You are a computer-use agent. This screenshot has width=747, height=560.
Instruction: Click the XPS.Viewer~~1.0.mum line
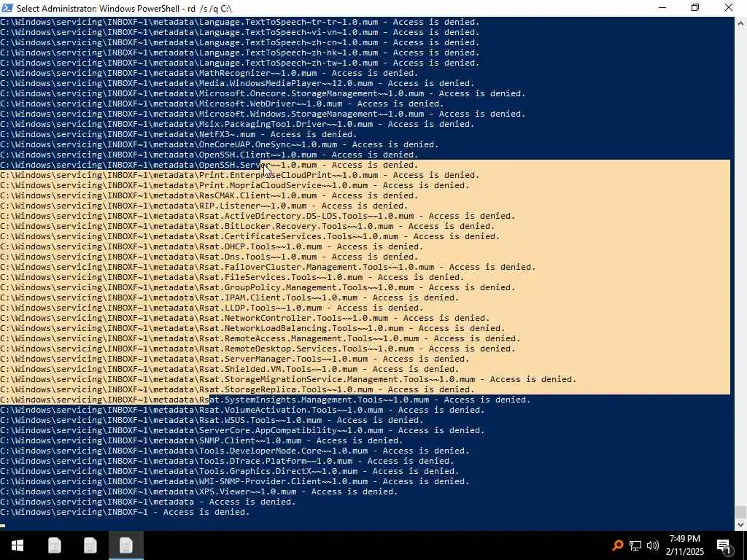(x=198, y=491)
